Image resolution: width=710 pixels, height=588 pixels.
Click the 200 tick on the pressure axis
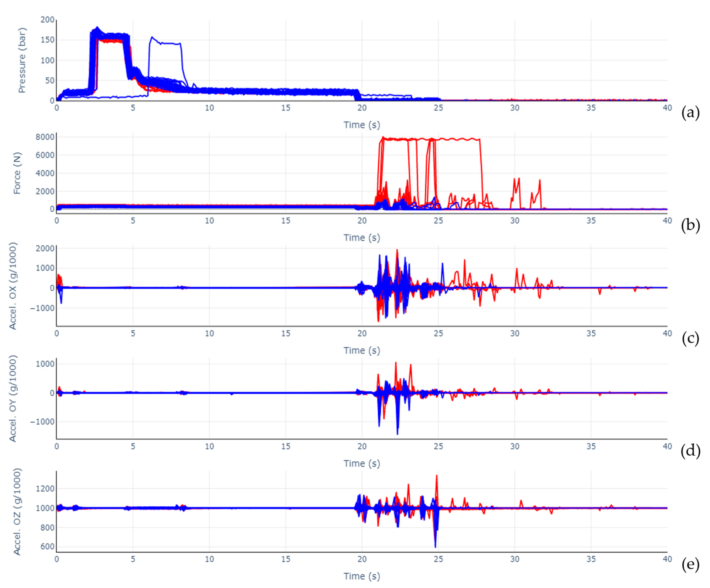pyautogui.click(x=47, y=20)
